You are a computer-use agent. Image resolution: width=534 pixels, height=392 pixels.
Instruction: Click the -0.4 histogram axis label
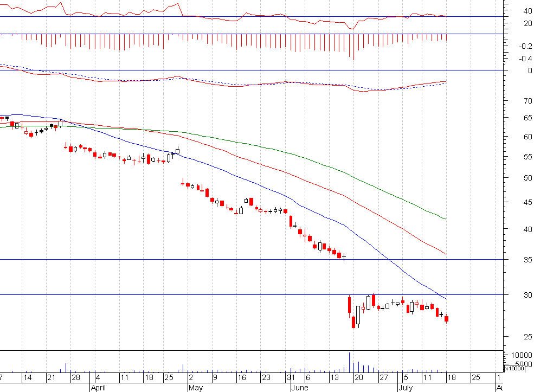click(x=525, y=59)
